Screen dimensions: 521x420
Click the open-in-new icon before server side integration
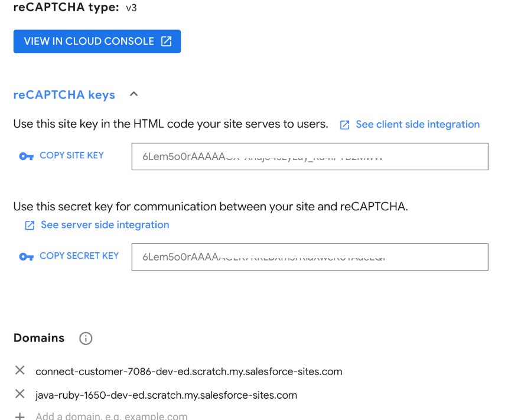click(x=30, y=225)
